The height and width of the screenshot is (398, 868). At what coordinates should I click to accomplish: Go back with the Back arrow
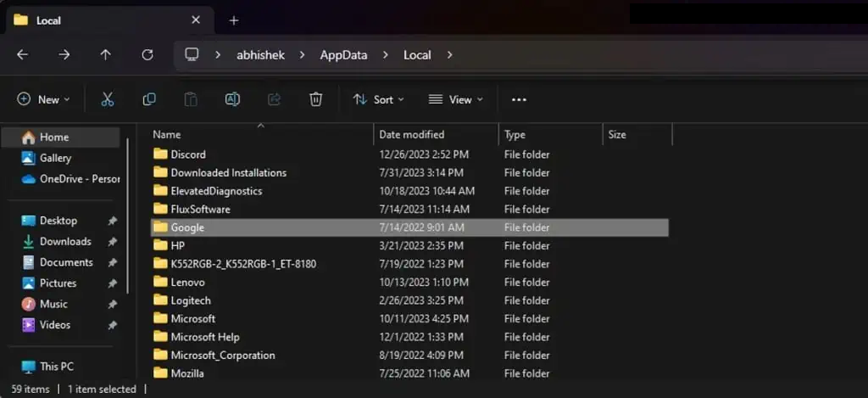click(22, 55)
